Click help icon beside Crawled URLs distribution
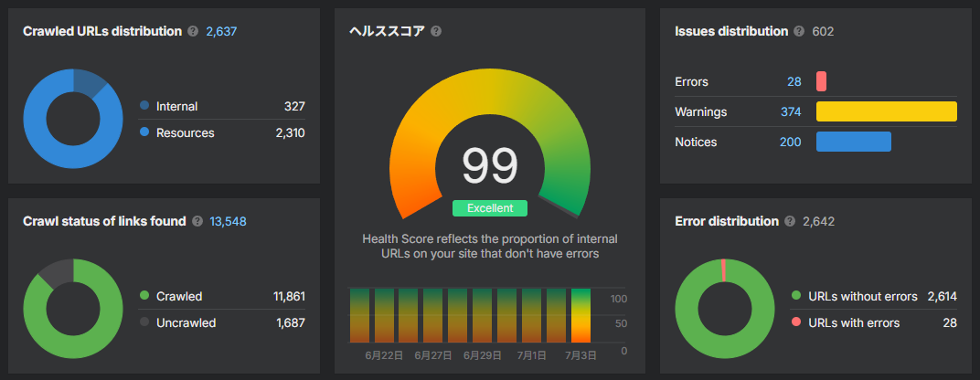The width and height of the screenshot is (980, 380). (193, 31)
